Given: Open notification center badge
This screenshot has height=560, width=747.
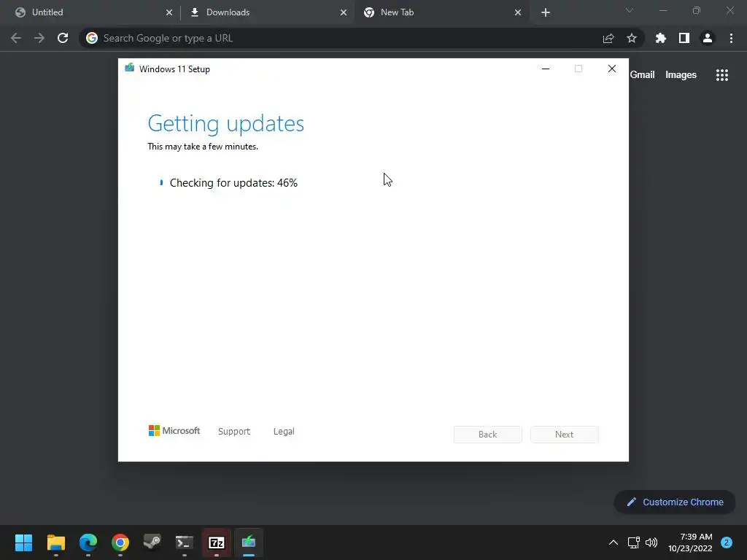Looking at the screenshot, I should coord(727,542).
